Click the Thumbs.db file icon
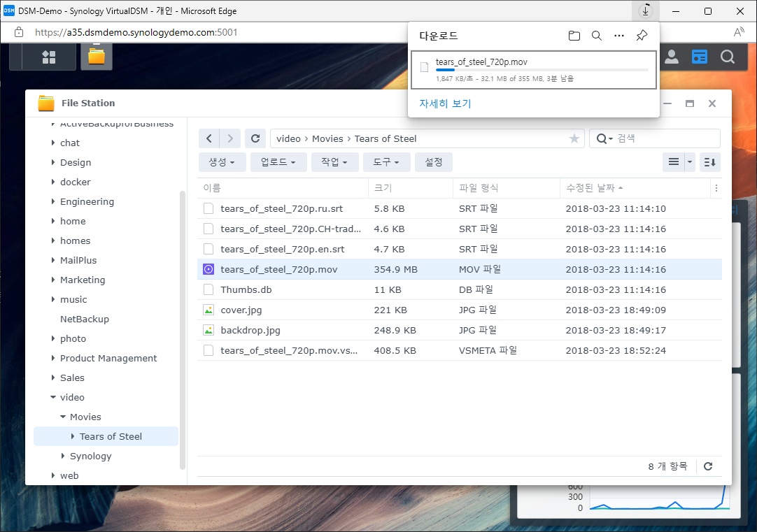Image resolution: width=757 pixels, height=532 pixels. pyautogui.click(x=208, y=289)
